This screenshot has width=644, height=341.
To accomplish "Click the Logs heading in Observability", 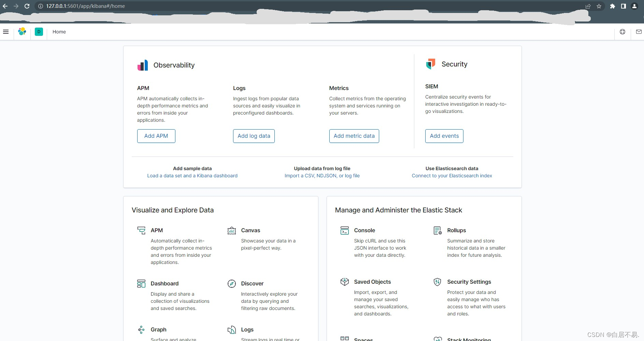I will pyautogui.click(x=239, y=88).
